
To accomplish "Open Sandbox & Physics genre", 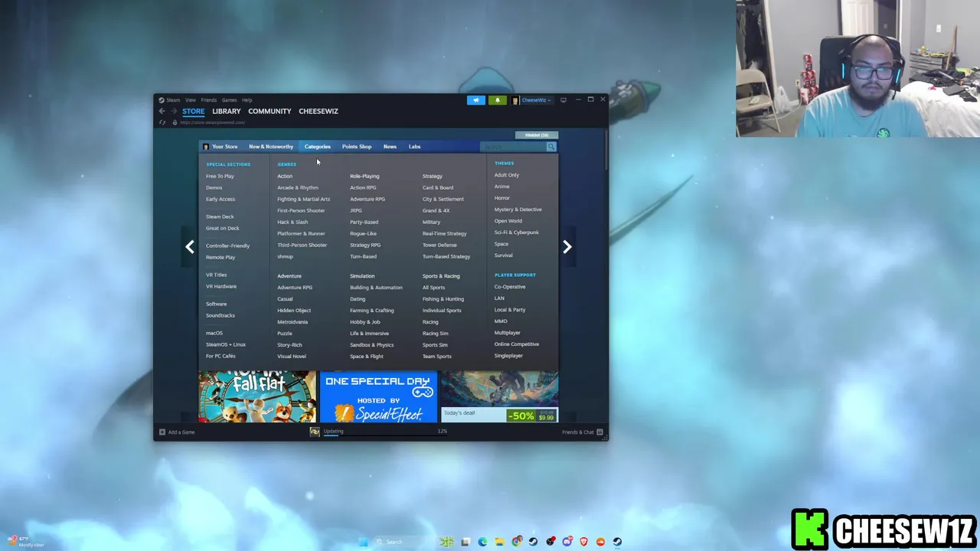I will [372, 345].
